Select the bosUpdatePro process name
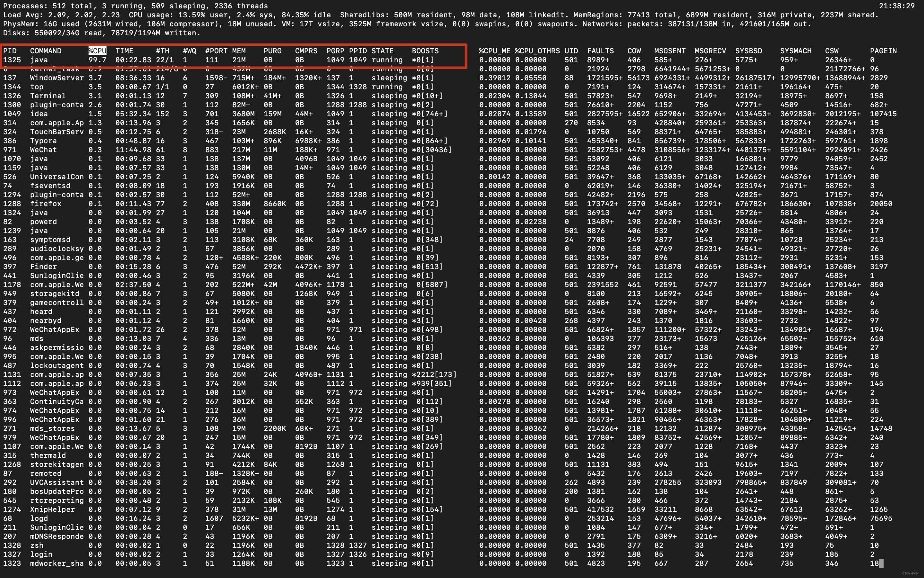 57,492
